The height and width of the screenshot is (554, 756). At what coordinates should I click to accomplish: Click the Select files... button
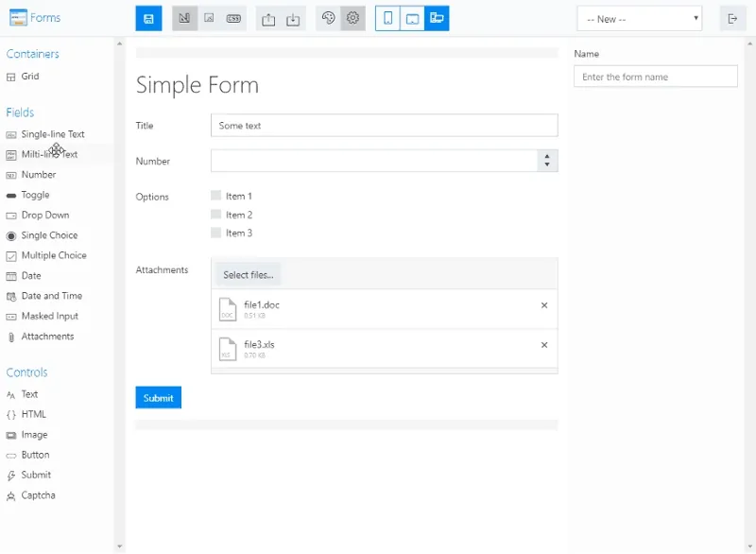pos(248,275)
